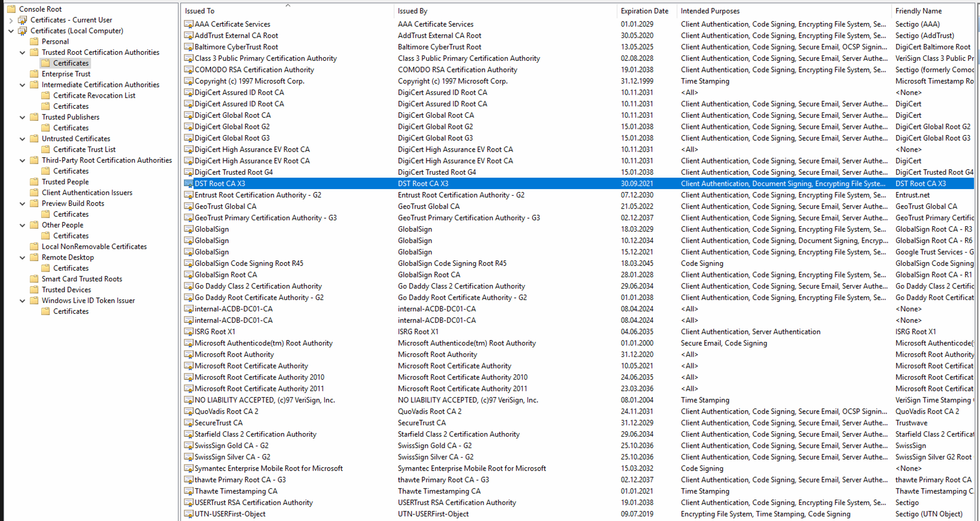Collapse the Untrusted Certificates node
Image resolution: width=980 pixels, height=521 pixels.
click(22, 139)
